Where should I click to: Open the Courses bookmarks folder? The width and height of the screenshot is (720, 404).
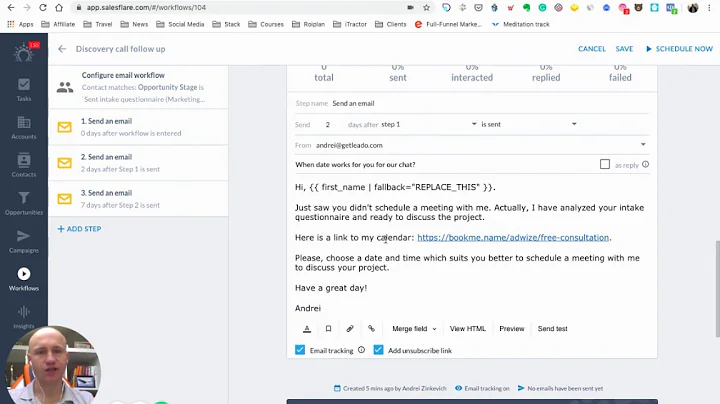(x=266, y=24)
